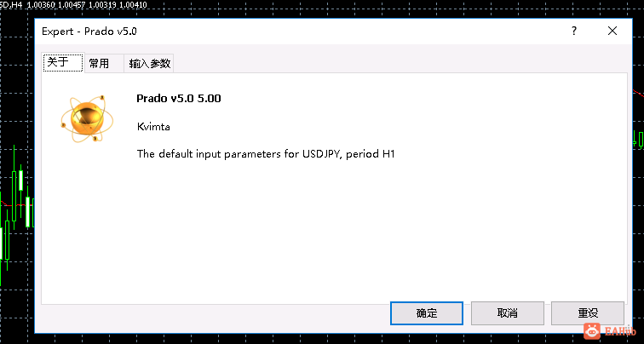Click the red line on left chart
644x344 pixels.
[x=16, y=204]
